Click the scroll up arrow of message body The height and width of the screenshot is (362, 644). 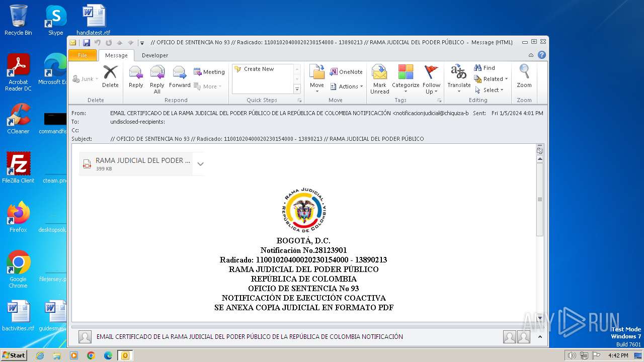pyautogui.click(x=540, y=159)
